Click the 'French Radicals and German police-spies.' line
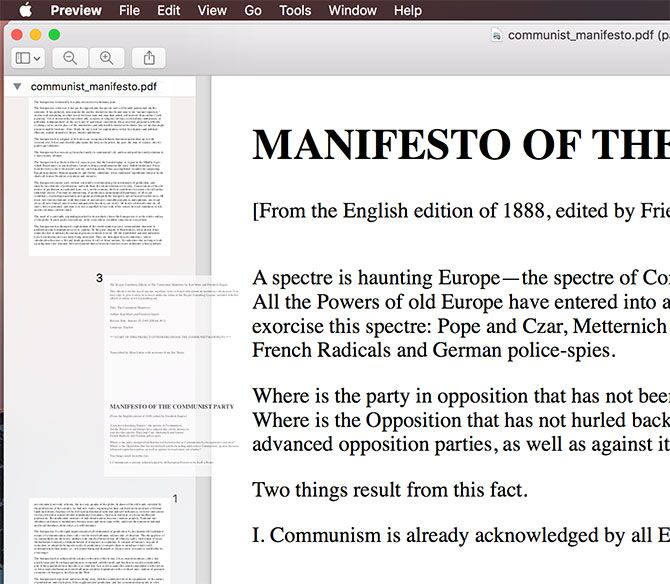The width and height of the screenshot is (670, 584). (434, 350)
